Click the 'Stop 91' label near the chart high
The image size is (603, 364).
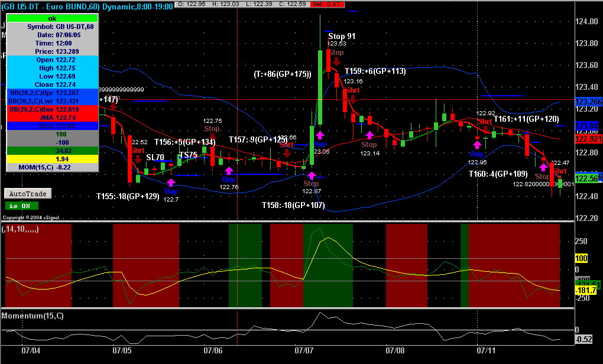342,37
